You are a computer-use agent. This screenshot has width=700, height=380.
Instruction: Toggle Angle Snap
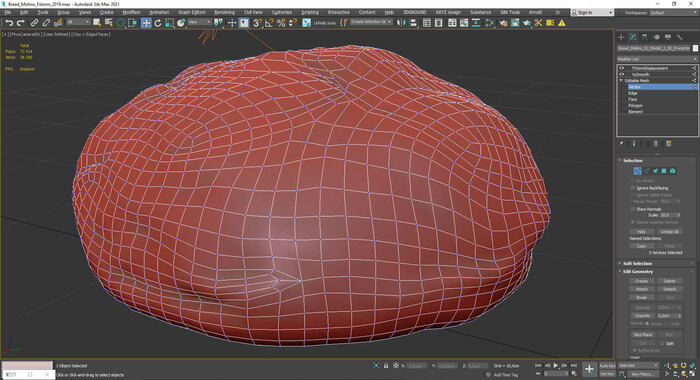pyautogui.click(x=269, y=22)
